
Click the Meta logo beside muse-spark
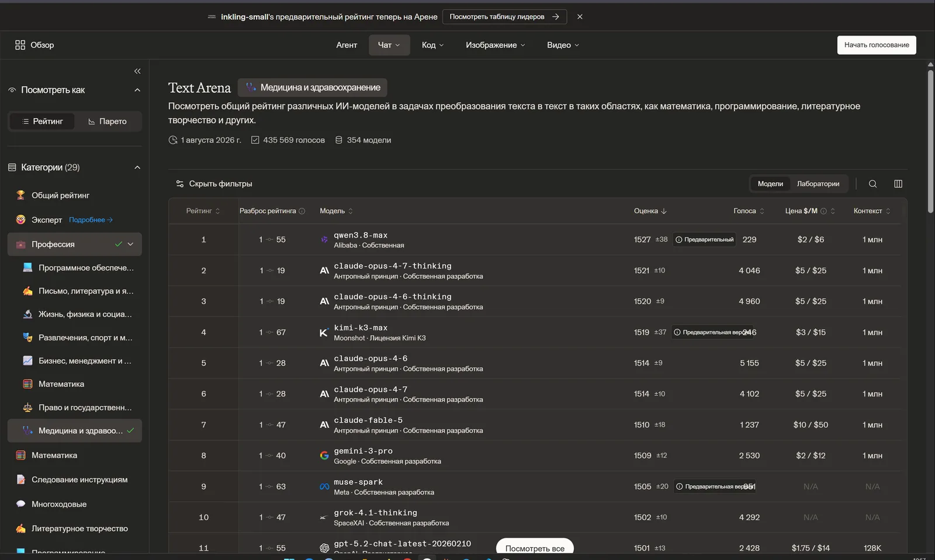pyautogui.click(x=324, y=486)
